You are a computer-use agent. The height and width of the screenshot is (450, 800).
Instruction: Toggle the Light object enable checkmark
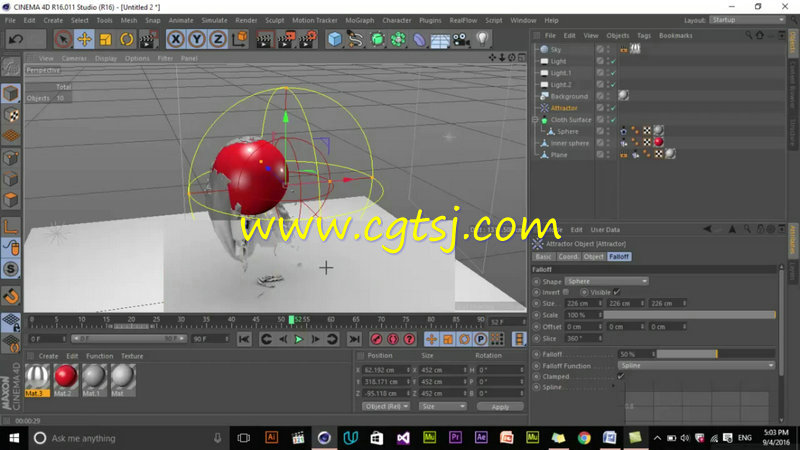(613, 61)
